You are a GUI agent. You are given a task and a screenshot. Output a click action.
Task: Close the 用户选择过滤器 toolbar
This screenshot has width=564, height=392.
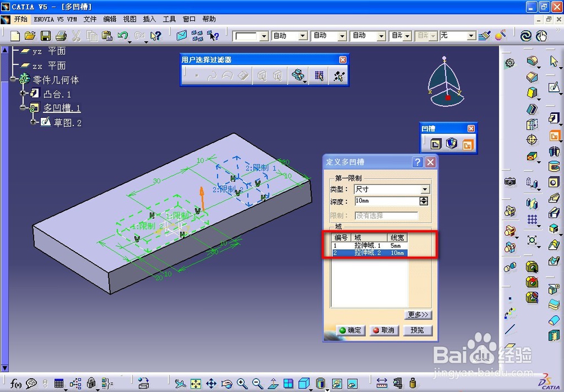343,60
